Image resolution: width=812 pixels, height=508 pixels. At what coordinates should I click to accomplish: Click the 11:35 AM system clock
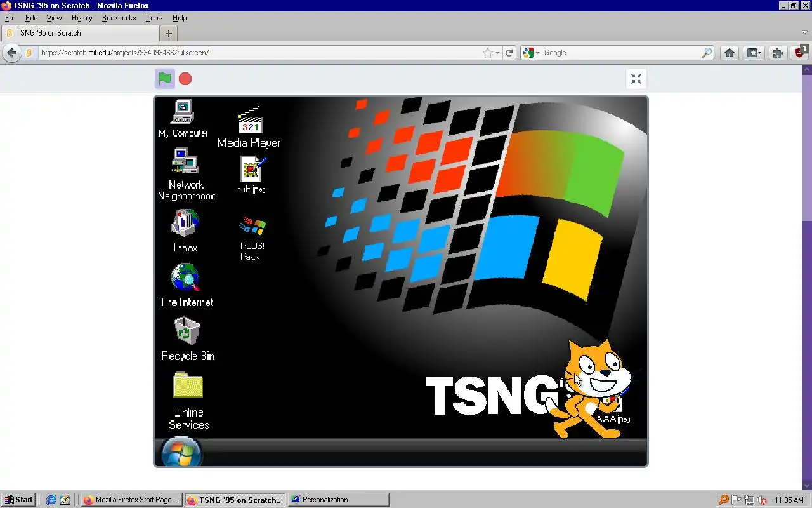[789, 500]
